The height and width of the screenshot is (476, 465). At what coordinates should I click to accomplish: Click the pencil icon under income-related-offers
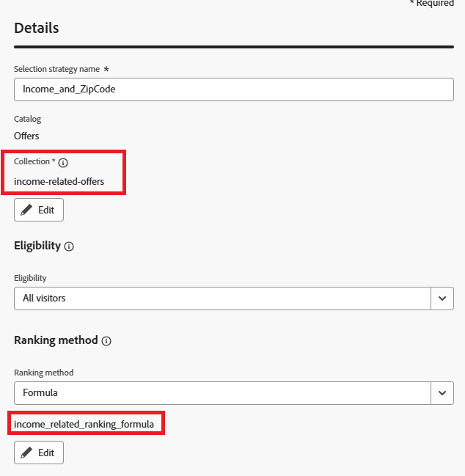(27, 210)
